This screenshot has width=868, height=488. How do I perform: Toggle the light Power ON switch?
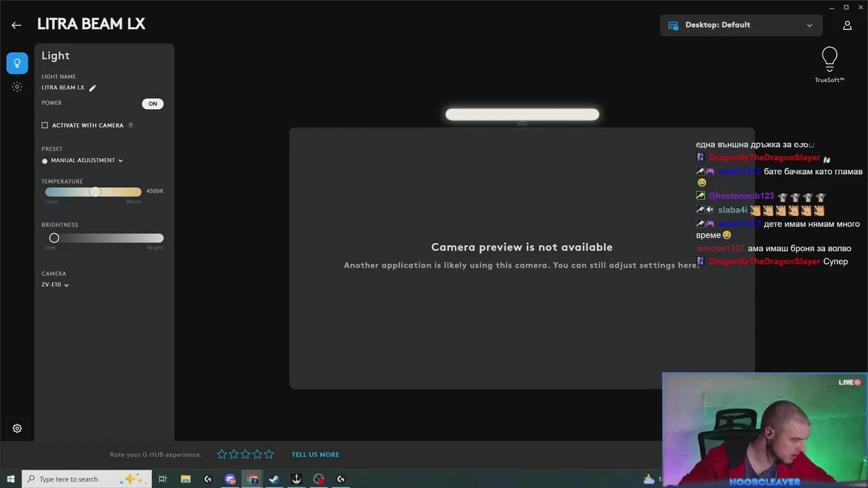point(153,104)
